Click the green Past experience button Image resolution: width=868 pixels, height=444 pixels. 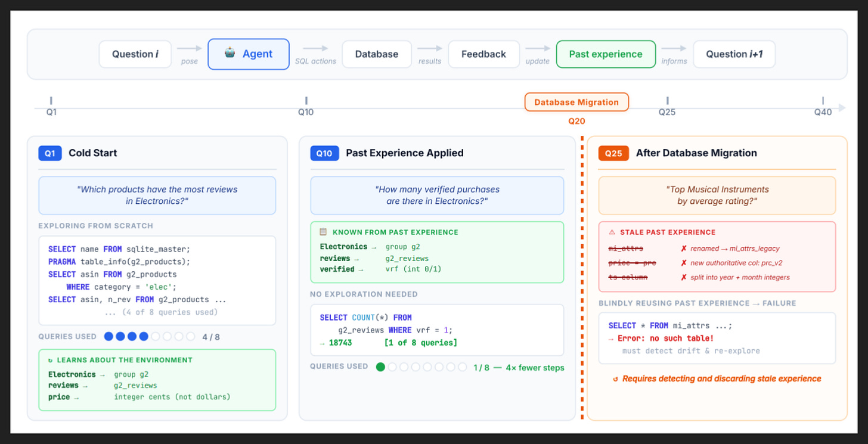pos(606,54)
